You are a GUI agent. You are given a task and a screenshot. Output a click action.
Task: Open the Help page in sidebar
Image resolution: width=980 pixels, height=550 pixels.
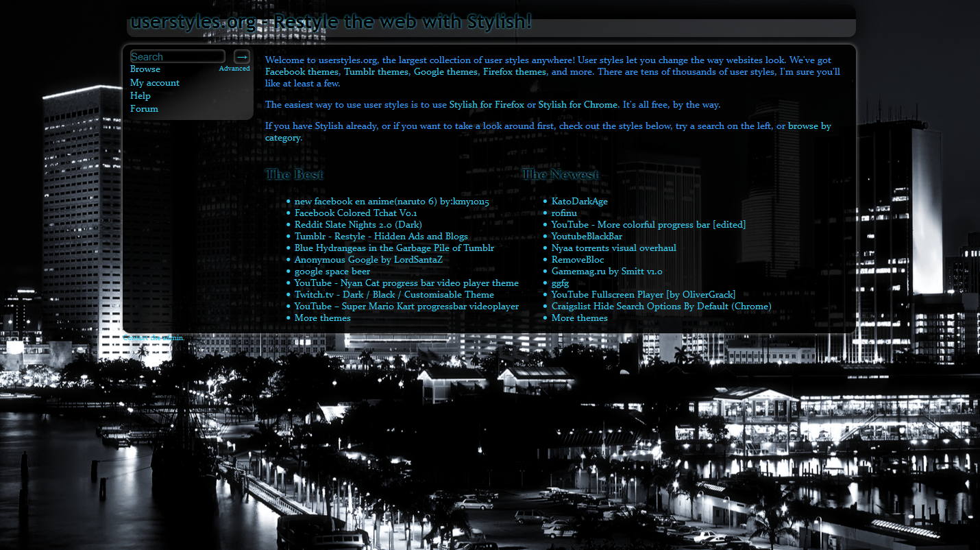pyautogui.click(x=140, y=96)
